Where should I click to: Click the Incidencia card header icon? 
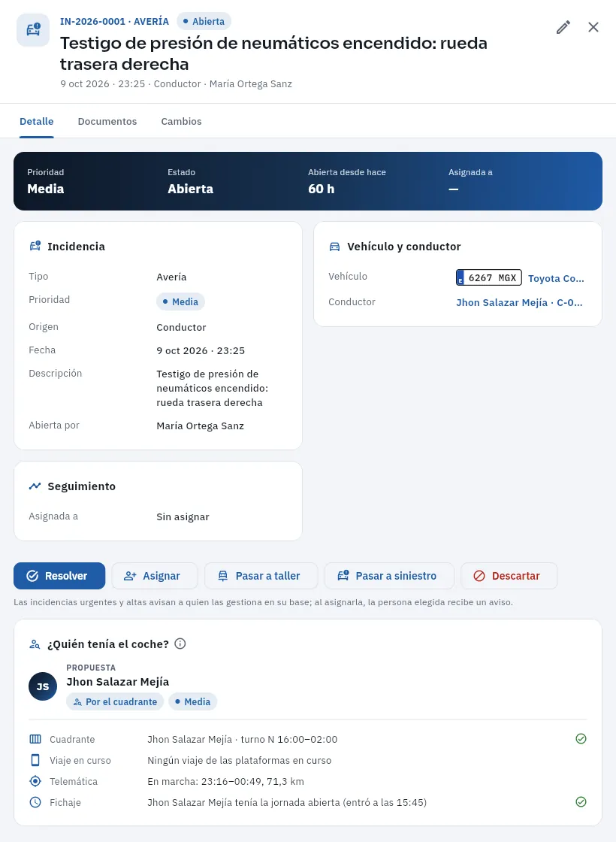(x=35, y=247)
